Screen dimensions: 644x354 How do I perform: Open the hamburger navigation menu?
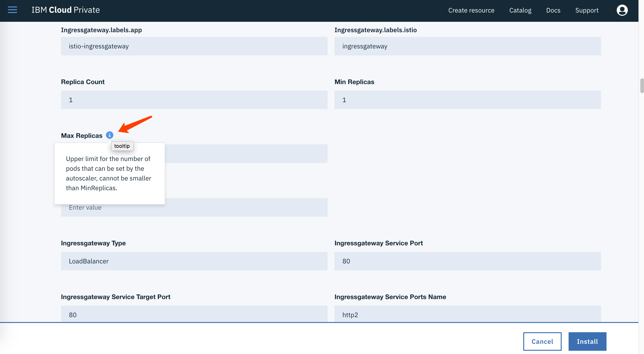(12, 9)
